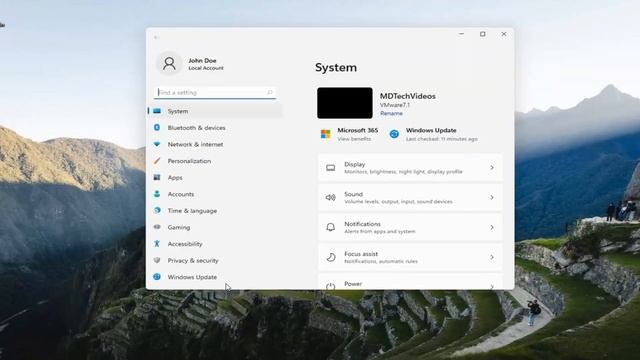Open Bluetooth & devices category
640x360 pixels.
pos(215,128)
